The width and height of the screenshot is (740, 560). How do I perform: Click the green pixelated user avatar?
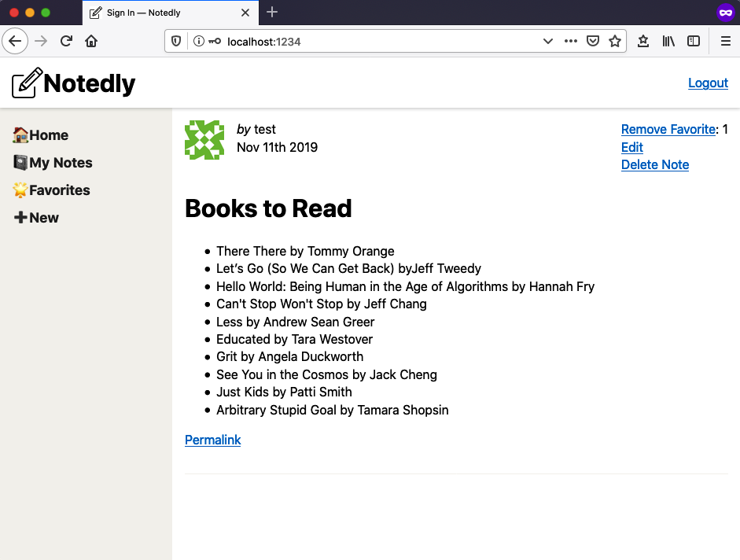tap(204, 140)
